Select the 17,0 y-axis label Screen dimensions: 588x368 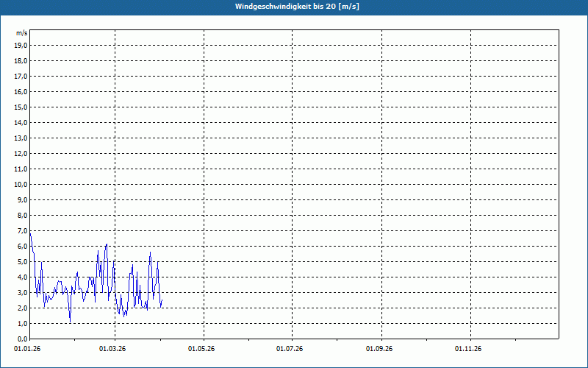coord(21,77)
